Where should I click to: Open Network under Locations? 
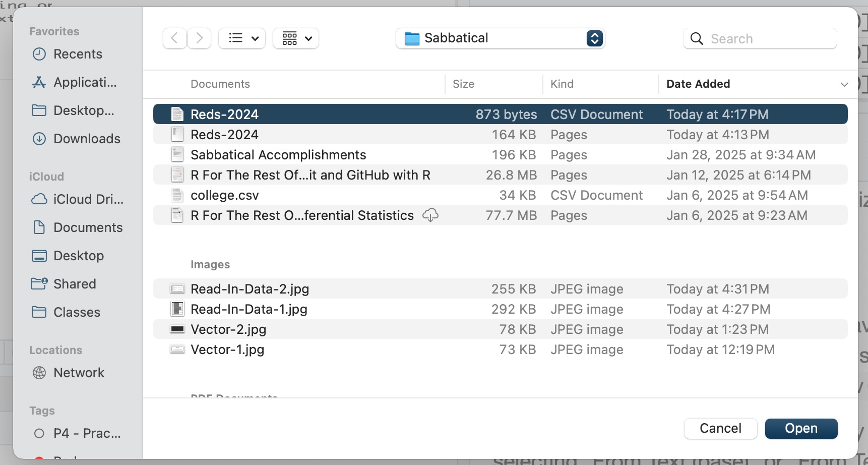pos(79,373)
